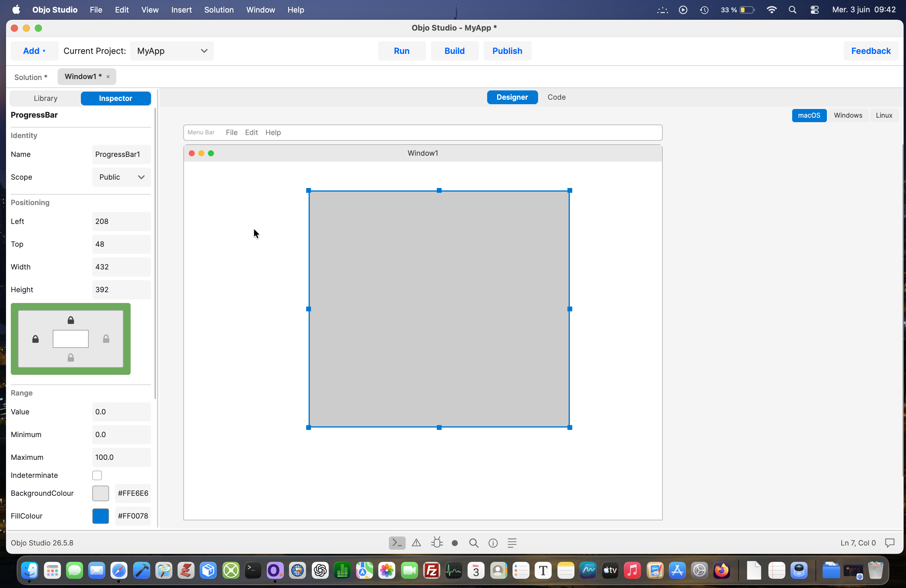Open Music from the dock
The height and width of the screenshot is (588, 906).
click(x=632, y=571)
